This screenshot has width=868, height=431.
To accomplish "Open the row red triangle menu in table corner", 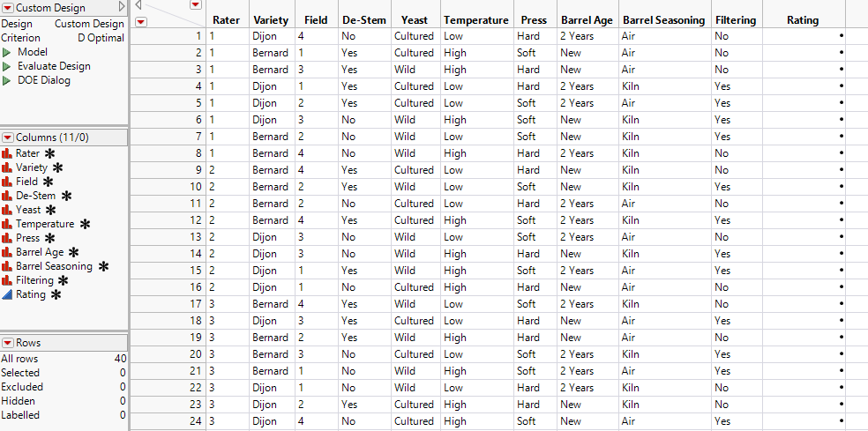I will point(141,21).
